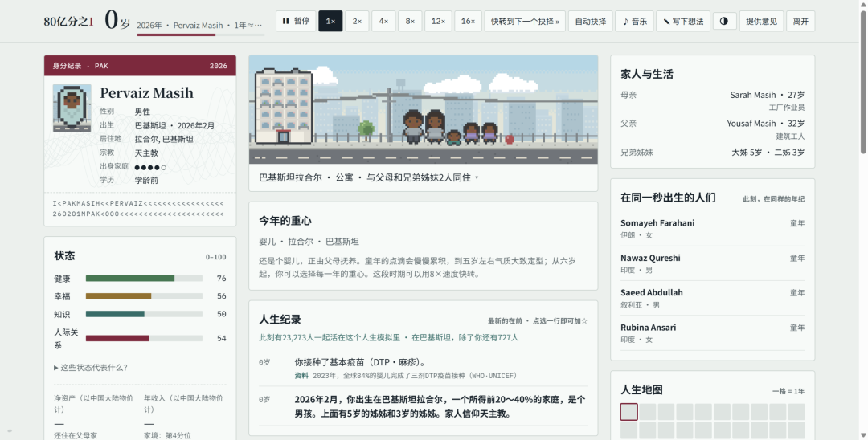Viewport: 868px width, 440px height.
Task: Click 提供意见 feedback button
Action: pos(761,21)
